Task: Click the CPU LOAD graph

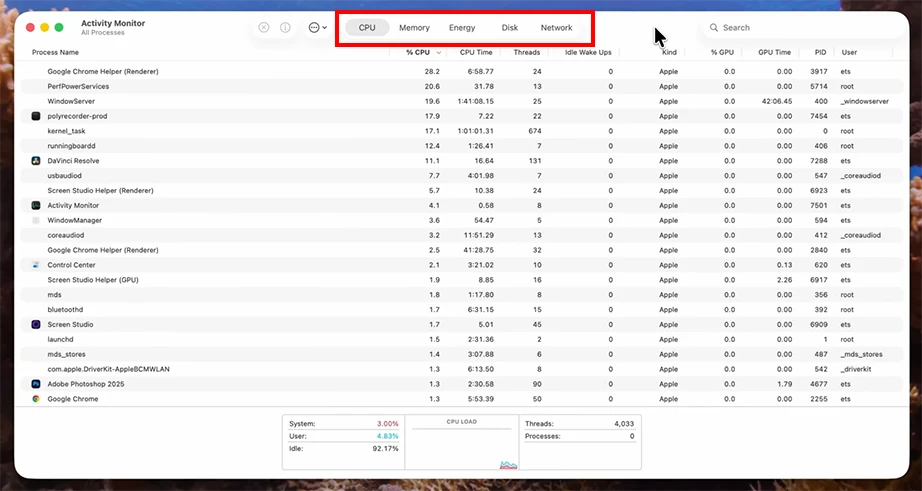Action: tap(462, 443)
